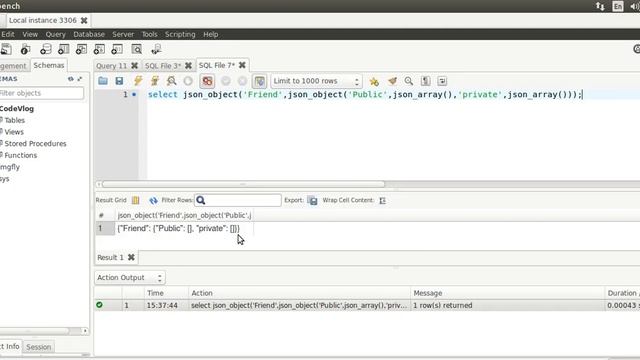This screenshot has width=640, height=360.
Task: Toggle the auto-commit mode button
Action: pos(260,81)
